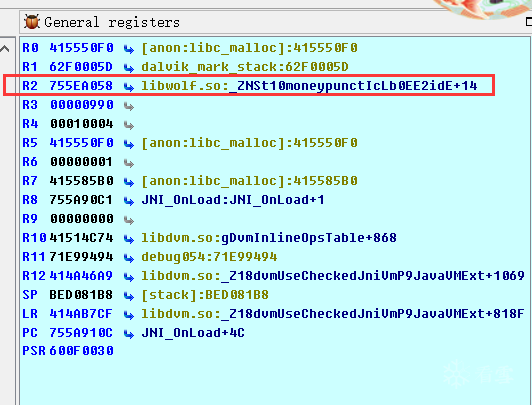Open R12 dvmUseCheckedJniVm+1069 reference
The image size is (532, 405).
(333, 276)
